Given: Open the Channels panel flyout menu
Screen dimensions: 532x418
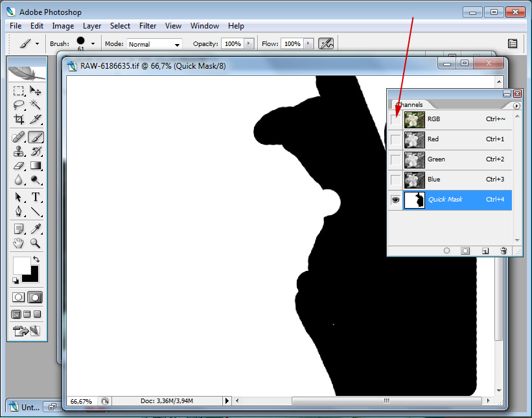Looking at the screenshot, I should point(516,106).
